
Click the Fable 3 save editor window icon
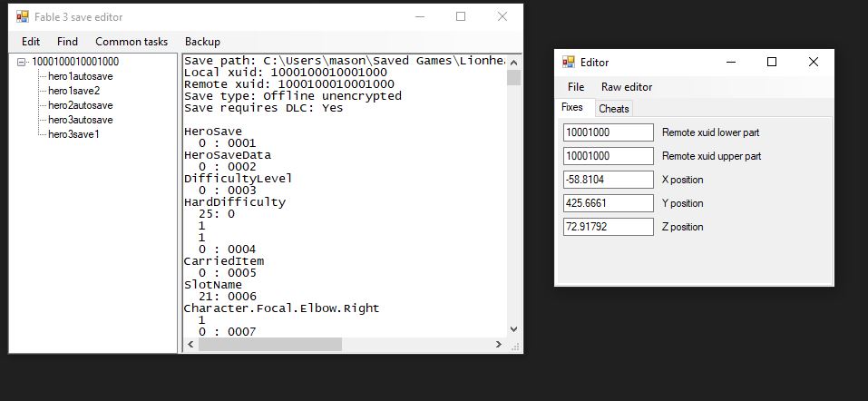tap(22, 16)
